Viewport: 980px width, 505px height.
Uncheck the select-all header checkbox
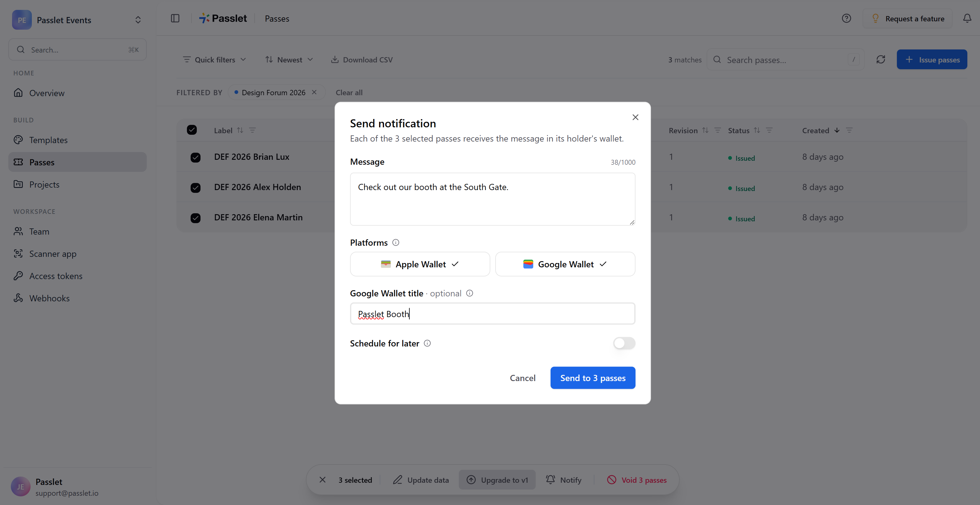[192, 130]
